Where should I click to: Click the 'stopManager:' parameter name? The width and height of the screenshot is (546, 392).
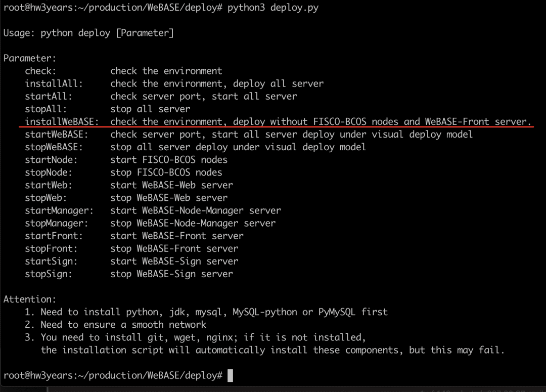click(57, 224)
